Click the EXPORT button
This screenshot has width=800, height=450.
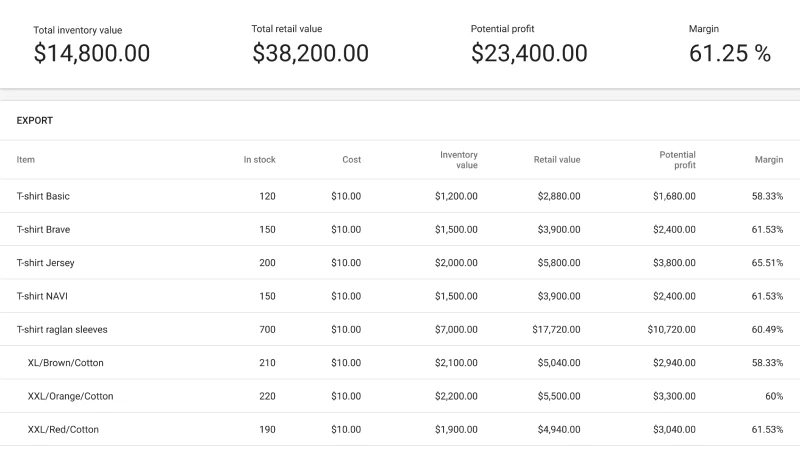(x=35, y=120)
